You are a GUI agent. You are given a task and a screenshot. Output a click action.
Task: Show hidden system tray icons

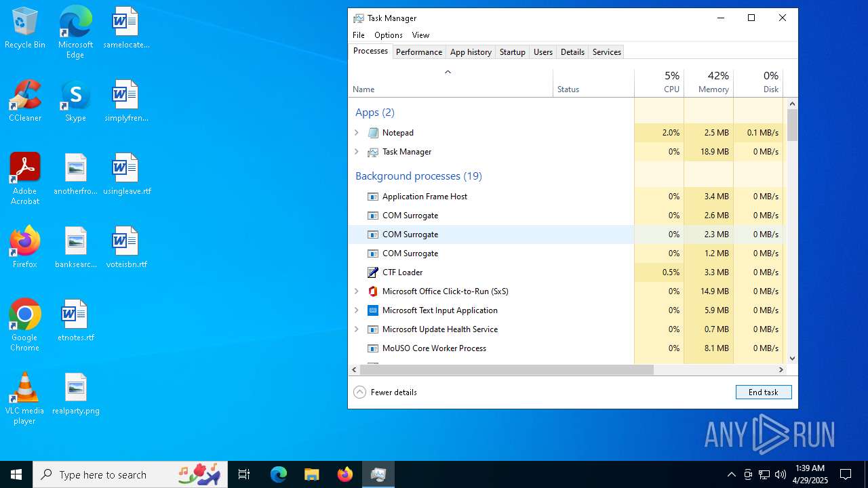pyautogui.click(x=731, y=474)
